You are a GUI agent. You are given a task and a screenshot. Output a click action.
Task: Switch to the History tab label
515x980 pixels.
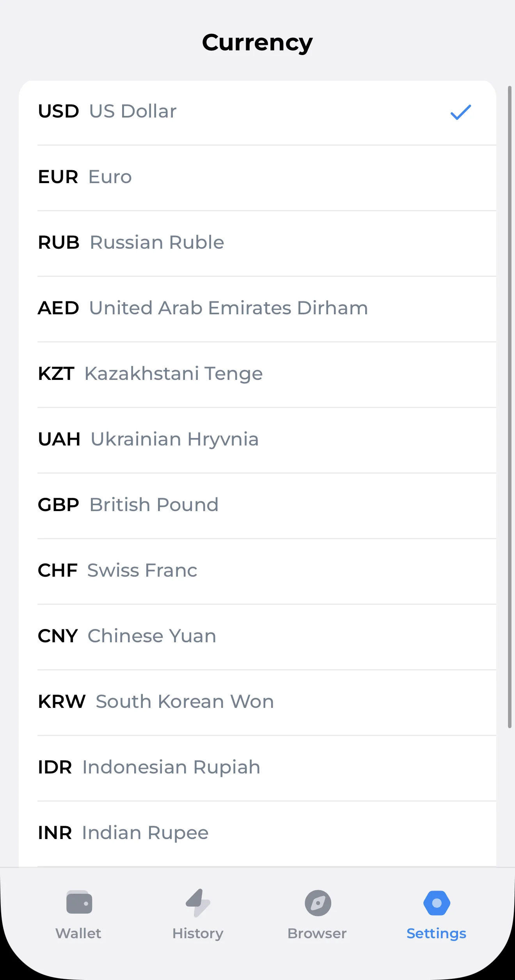[198, 934]
